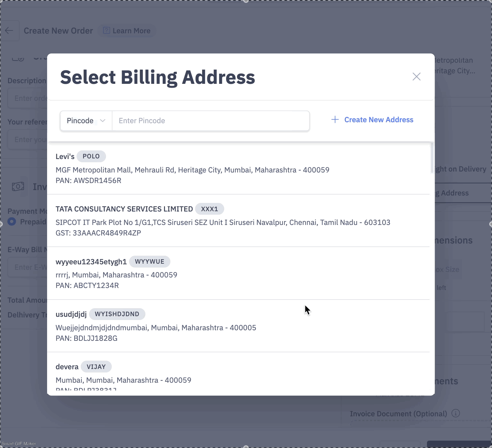Click the VIJAY tag badge

point(96,367)
